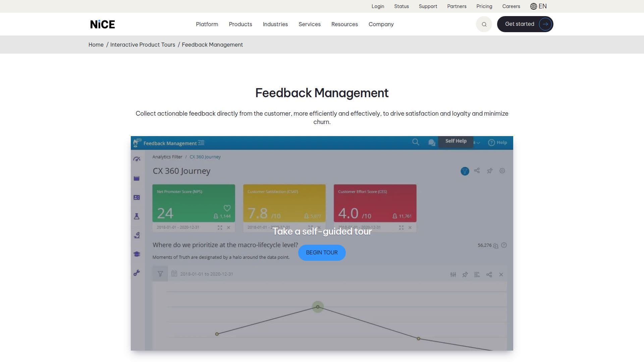Image resolution: width=644 pixels, height=362 pixels.
Task: Open the contact card sidebar icon
Action: coord(137,197)
